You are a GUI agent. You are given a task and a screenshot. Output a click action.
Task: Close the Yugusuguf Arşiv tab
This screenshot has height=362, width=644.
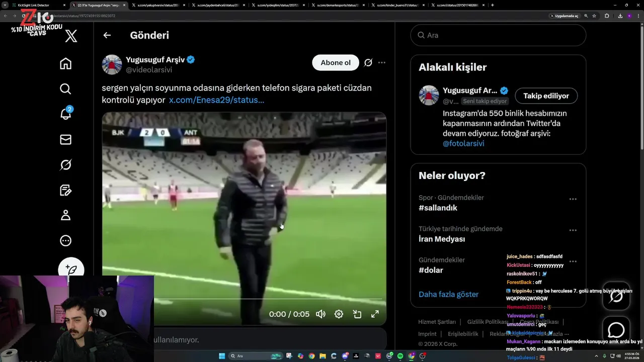[124, 5]
